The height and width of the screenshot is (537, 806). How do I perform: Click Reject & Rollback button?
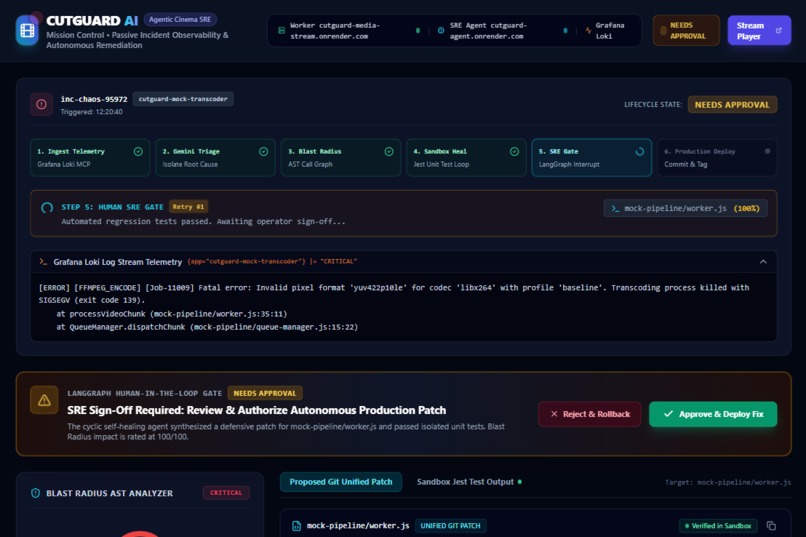pos(590,414)
